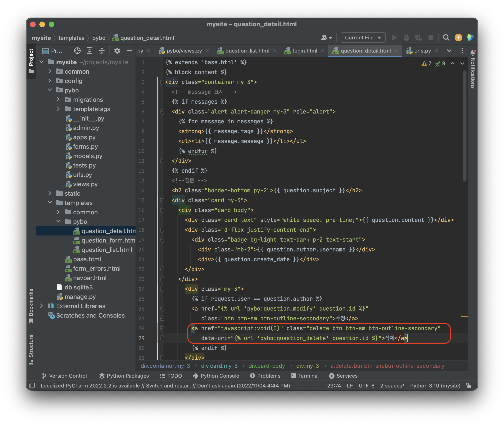The image size is (504, 425).
Task: Open the Current File run configuration dropdown
Action: tap(363, 38)
